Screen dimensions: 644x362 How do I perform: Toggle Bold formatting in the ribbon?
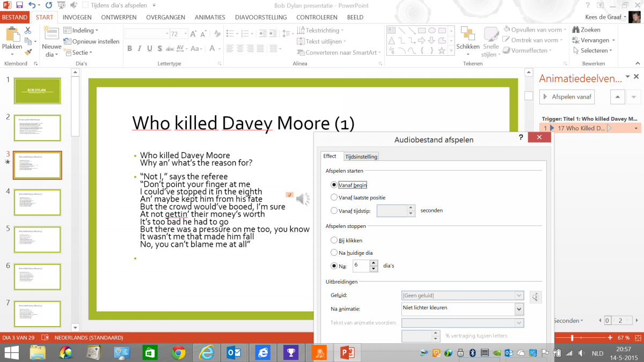point(129,49)
